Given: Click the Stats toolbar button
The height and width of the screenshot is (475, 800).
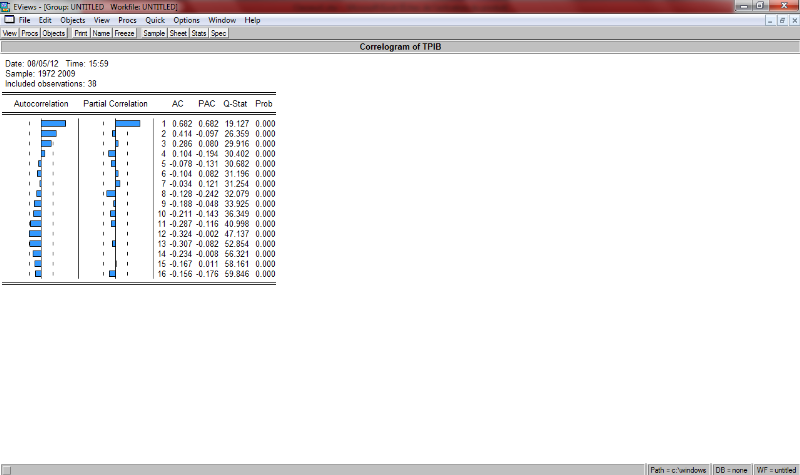Looking at the screenshot, I should [x=198, y=33].
